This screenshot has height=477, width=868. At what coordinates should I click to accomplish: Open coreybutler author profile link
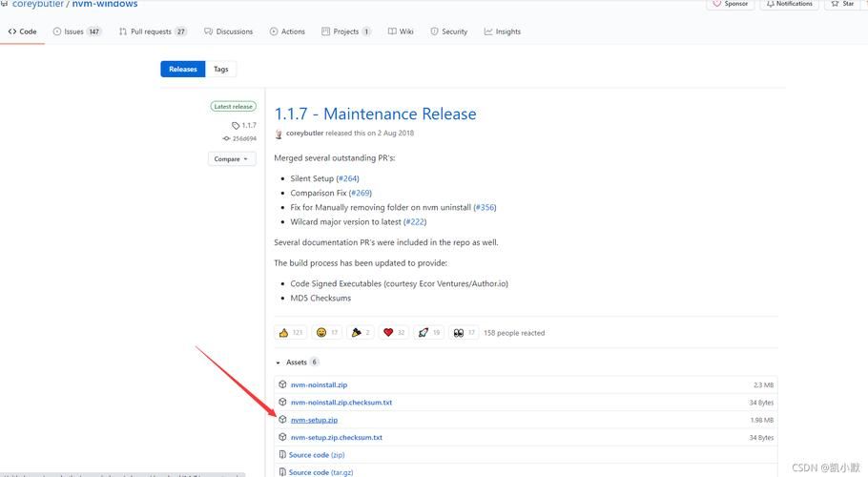click(x=304, y=133)
